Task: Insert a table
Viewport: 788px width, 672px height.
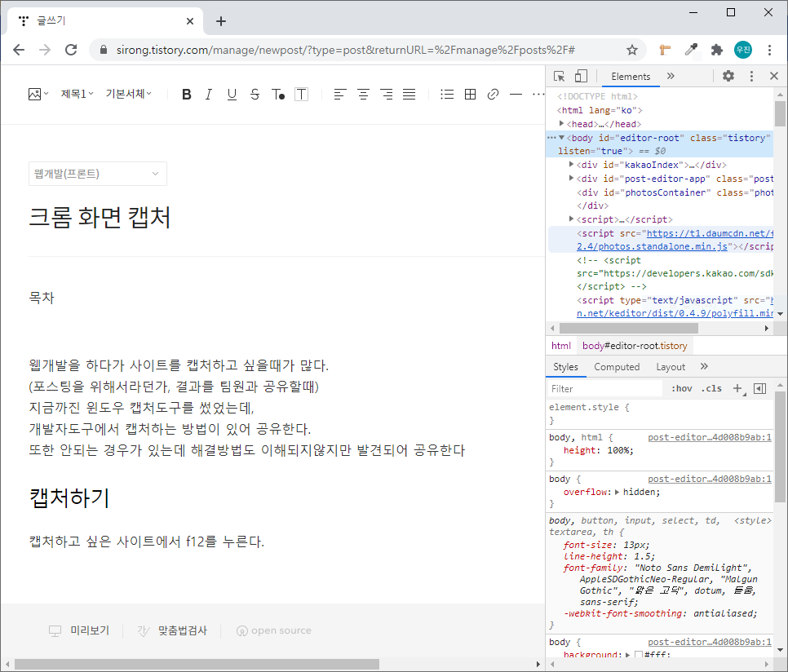Action: click(470, 94)
